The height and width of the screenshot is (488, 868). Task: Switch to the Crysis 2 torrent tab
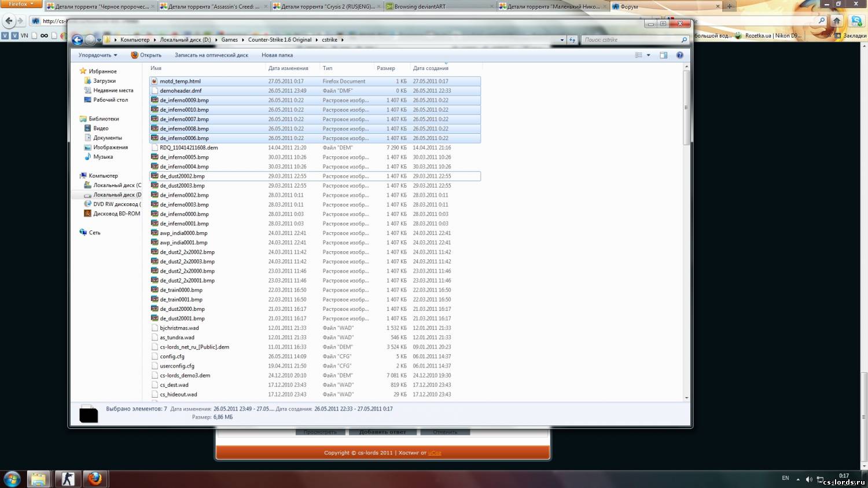click(328, 6)
